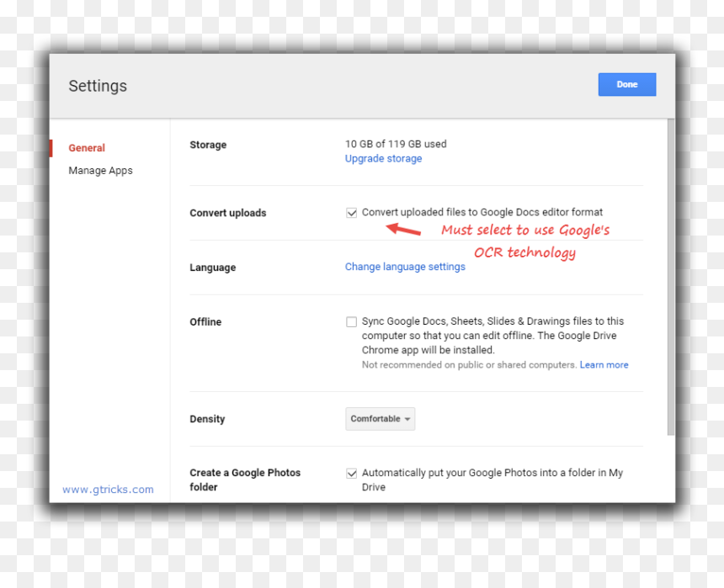Uncheck Convert uploaded files checkbox
Viewport: 724px width, 588px height.
(351, 213)
